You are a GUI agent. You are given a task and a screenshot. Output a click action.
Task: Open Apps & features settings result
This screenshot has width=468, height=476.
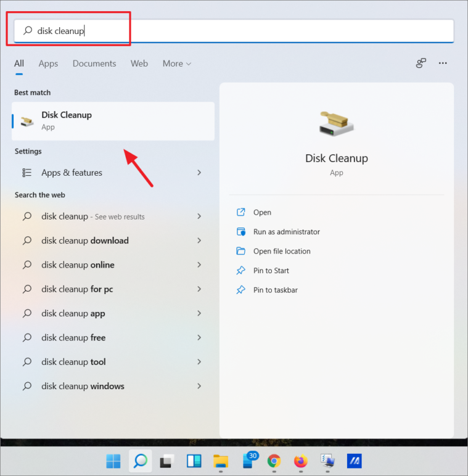tap(113, 173)
